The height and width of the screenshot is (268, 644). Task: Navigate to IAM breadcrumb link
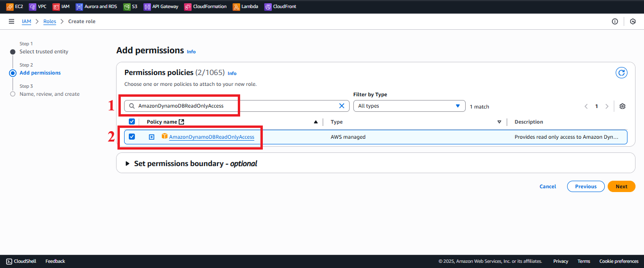click(26, 21)
